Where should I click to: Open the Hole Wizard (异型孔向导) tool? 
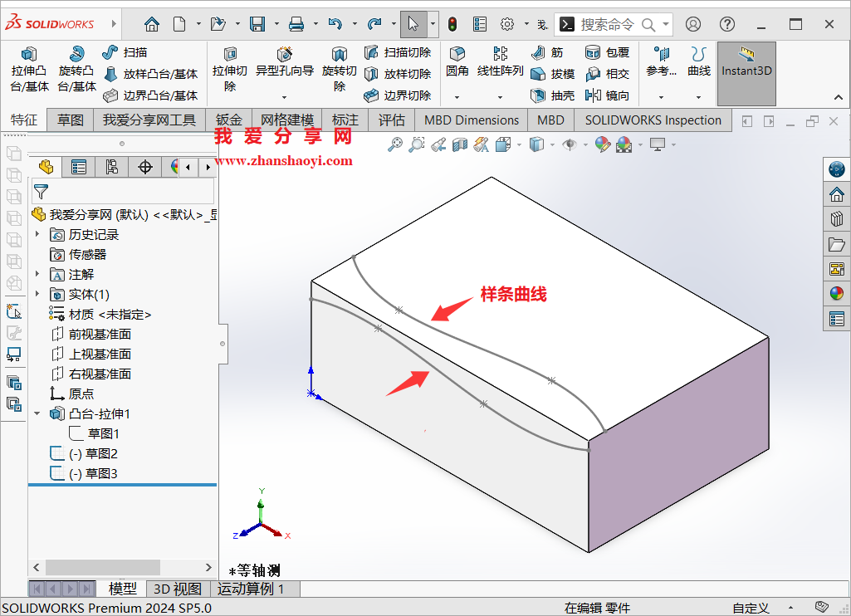pos(285,62)
